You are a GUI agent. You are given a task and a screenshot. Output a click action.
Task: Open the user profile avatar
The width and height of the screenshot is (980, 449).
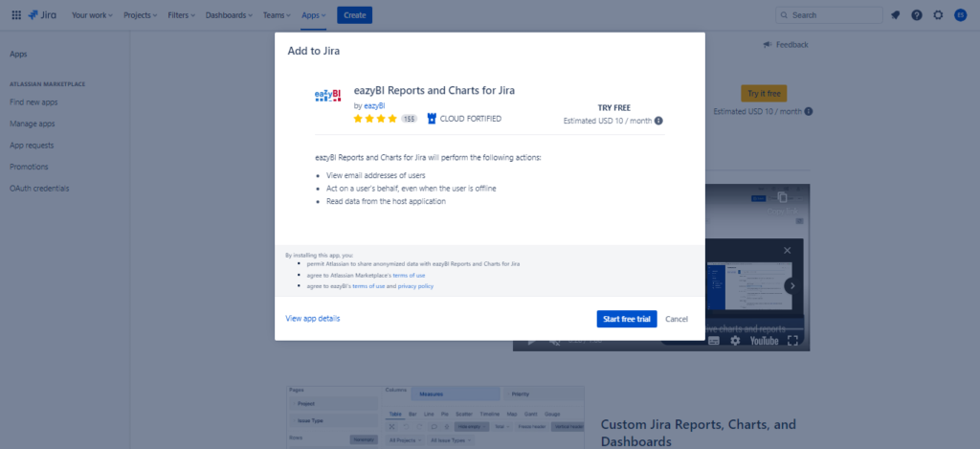(960, 15)
